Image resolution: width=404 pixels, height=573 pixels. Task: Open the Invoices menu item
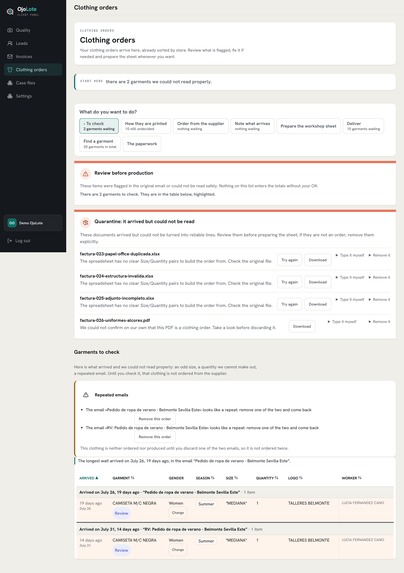point(33,57)
